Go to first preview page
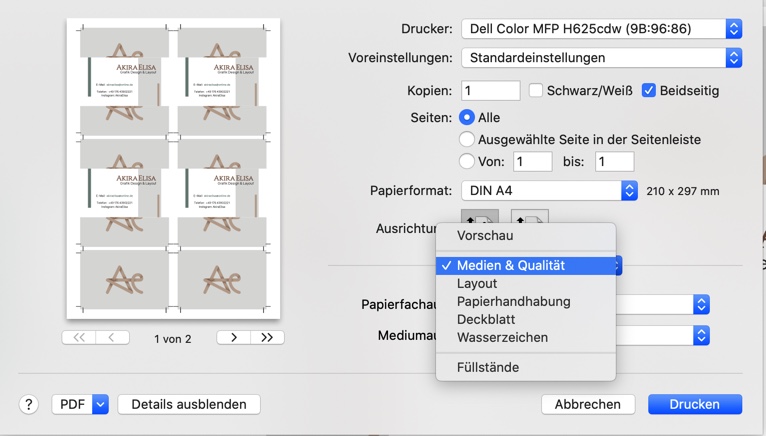The height and width of the screenshot is (436, 766). [79, 338]
